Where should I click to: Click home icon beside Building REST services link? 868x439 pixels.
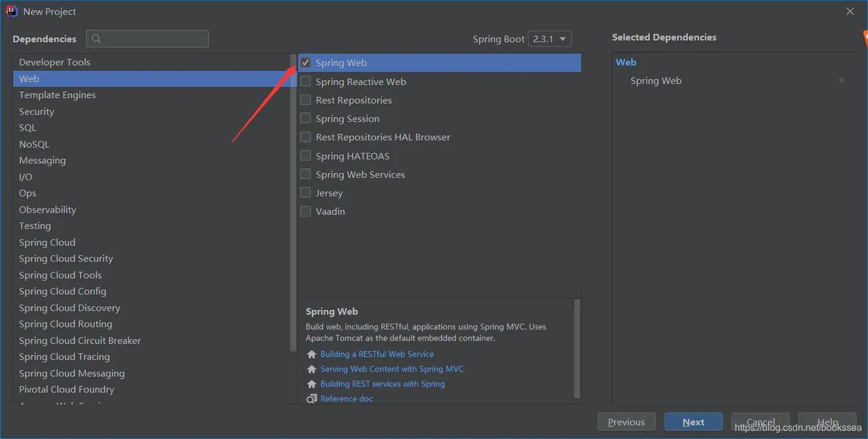click(x=312, y=384)
